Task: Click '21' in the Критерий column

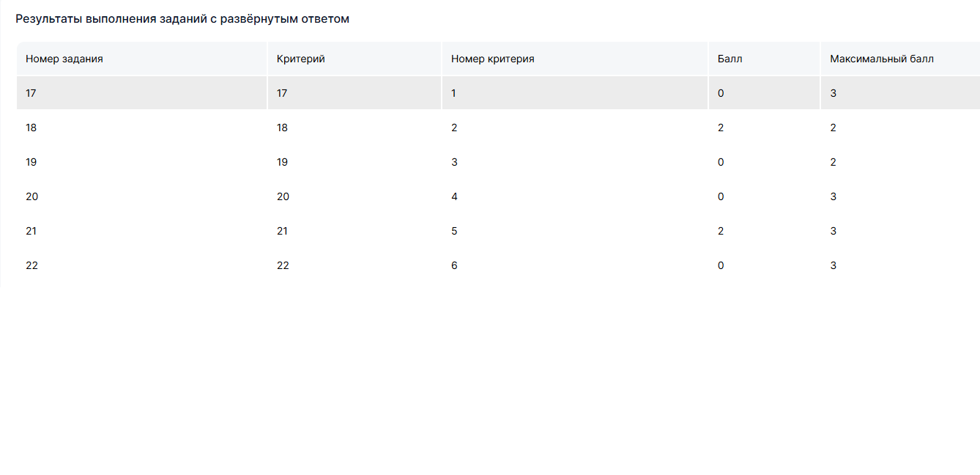Action: click(354, 231)
